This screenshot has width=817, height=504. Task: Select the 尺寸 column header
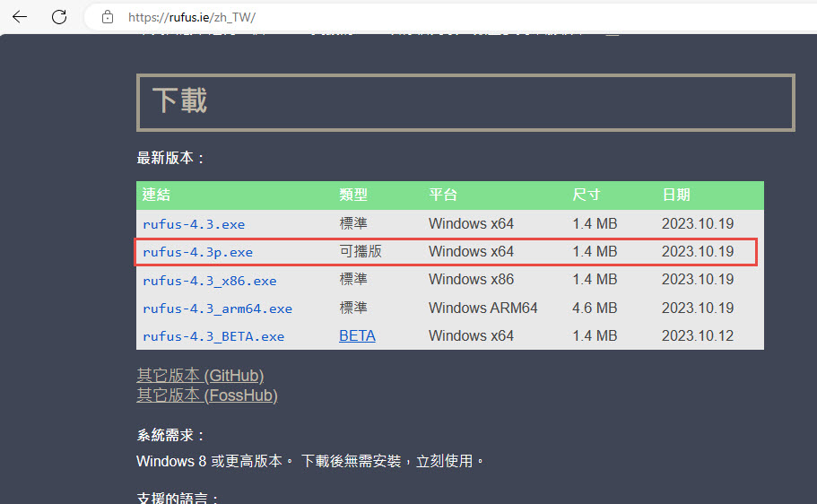click(x=587, y=195)
